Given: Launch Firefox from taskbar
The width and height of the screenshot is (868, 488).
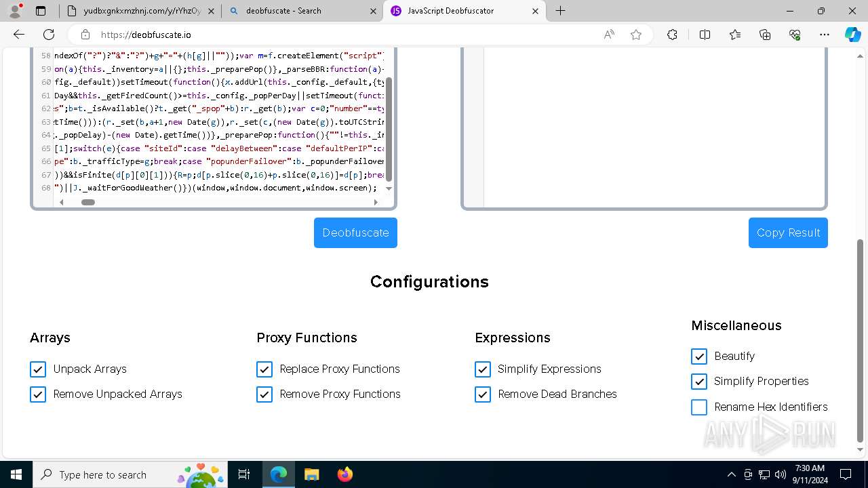Looking at the screenshot, I should (344, 474).
